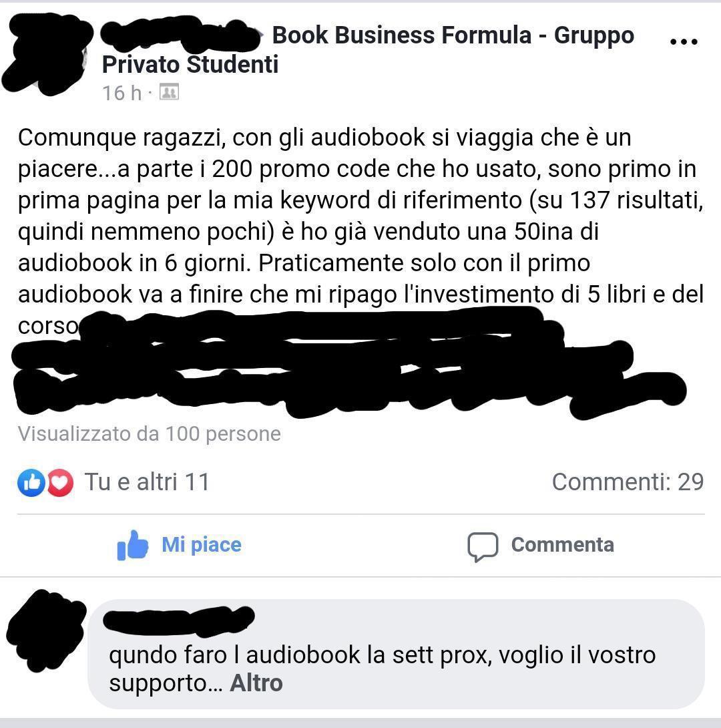
Task: Open the redacted post author name
Action: pos(180,34)
